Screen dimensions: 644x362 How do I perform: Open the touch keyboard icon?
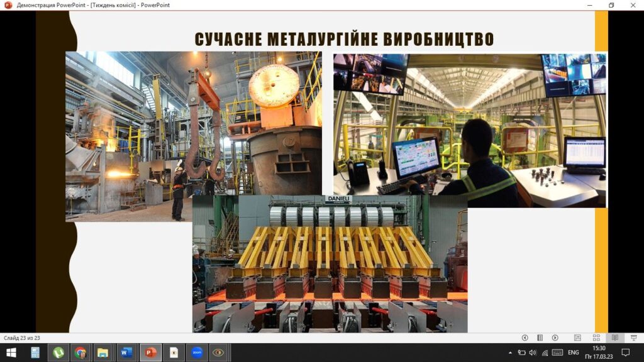[x=557, y=353]
